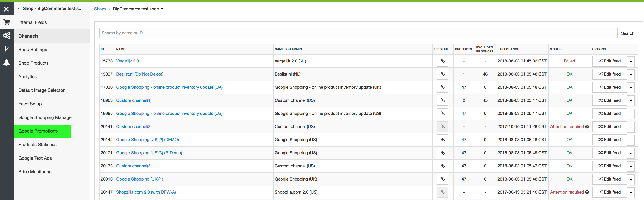Select Shop Settings from the side menu
The image size is (644, 200).
33,50
